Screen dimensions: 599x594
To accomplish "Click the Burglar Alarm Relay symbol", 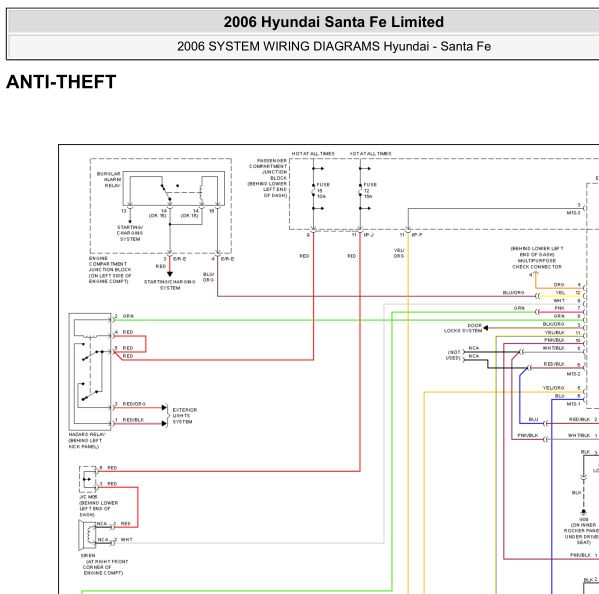I will [174, 188].
